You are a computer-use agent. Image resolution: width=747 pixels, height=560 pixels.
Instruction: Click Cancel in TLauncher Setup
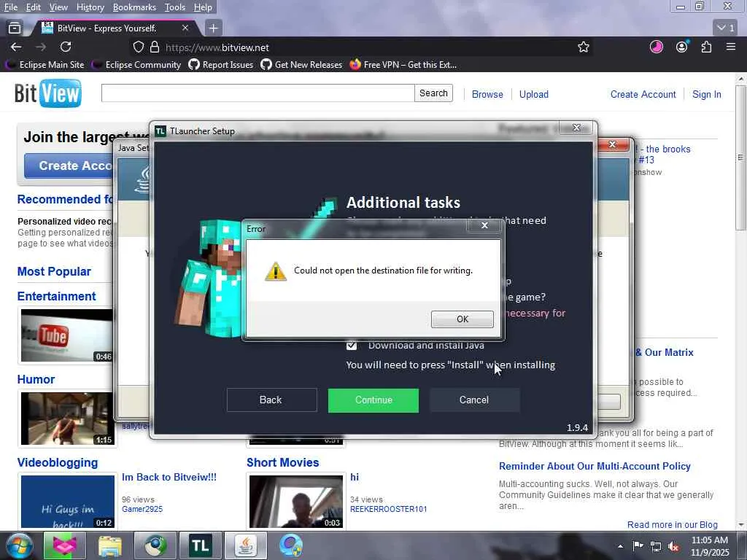[474, 400]
